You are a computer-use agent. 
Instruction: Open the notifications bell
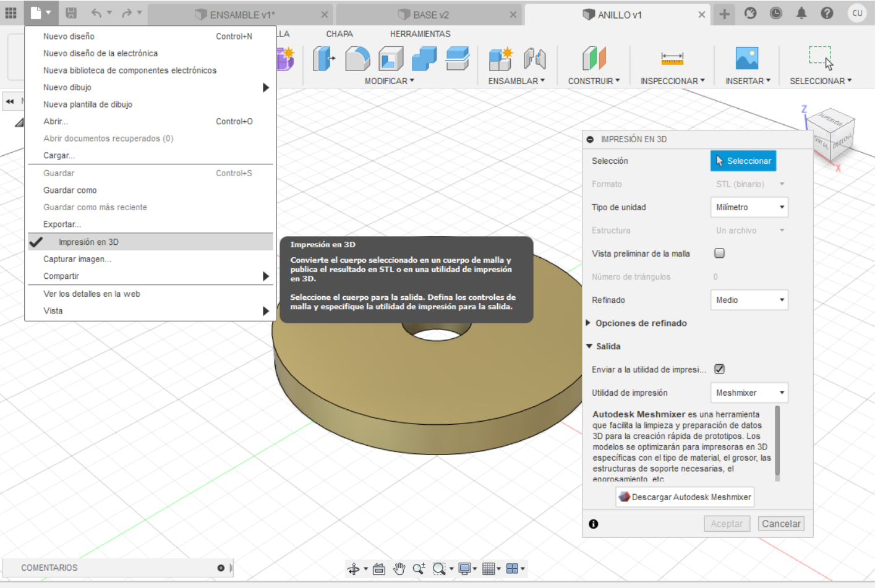(x=801, y=13)
